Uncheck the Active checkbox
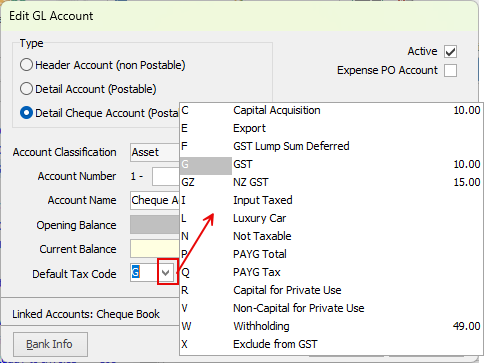 pyautogui.click(x=450, y=52)
